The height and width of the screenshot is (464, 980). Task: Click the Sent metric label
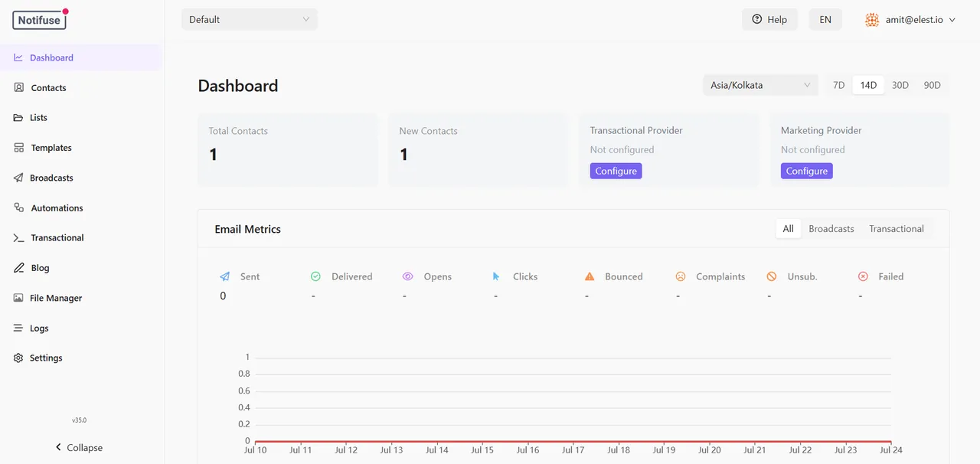[x=250, y=276]
